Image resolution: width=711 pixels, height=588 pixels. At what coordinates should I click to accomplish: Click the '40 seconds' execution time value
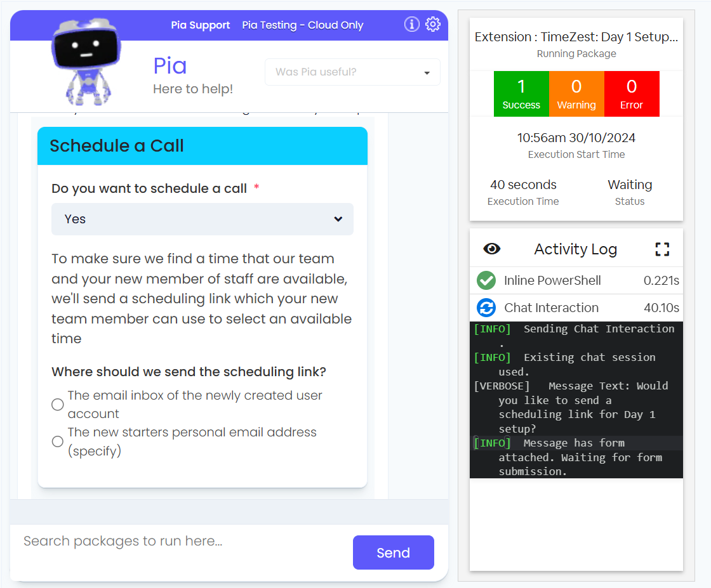point(523,185)
